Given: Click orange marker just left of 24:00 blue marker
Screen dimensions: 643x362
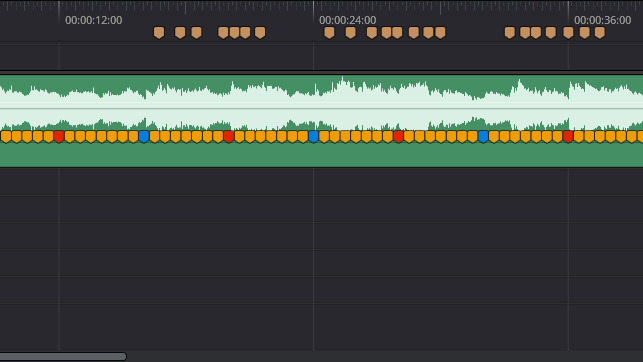Looking at the screenshot, I should 303,137.
